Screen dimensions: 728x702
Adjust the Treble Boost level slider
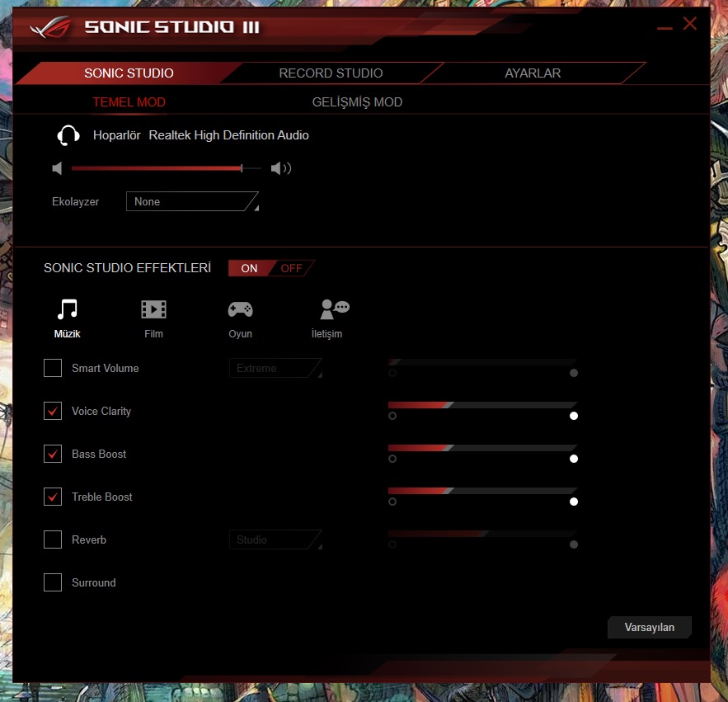pyautogui.click(x=483, y=491)
